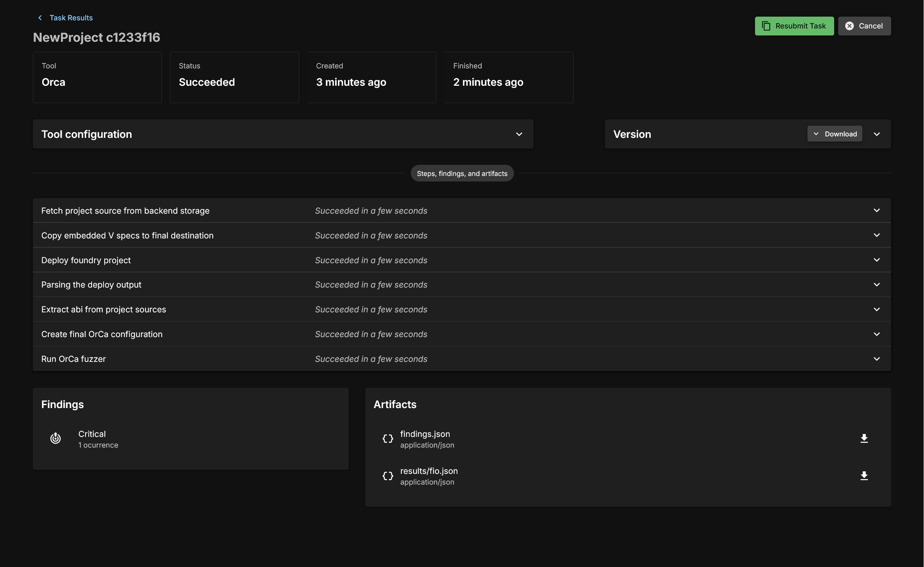Click the X circle icon in Cancel
This screenshot has width=924, height=567.
pyautogui.click(x=849, y=26)
